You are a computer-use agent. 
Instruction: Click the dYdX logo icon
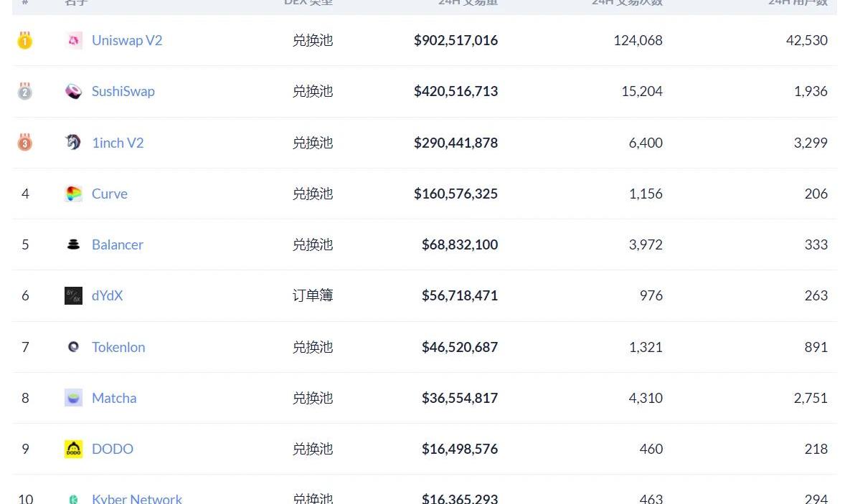pos(73,295)
